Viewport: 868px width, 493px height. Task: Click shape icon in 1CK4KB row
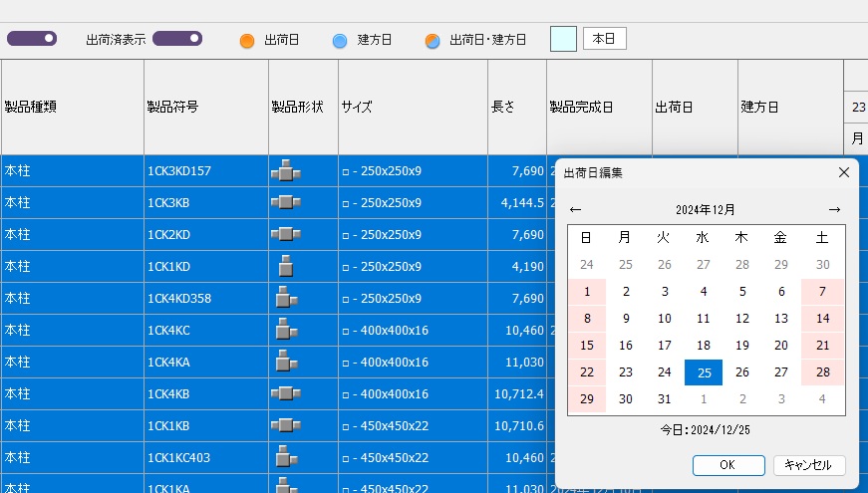[286, 393]
